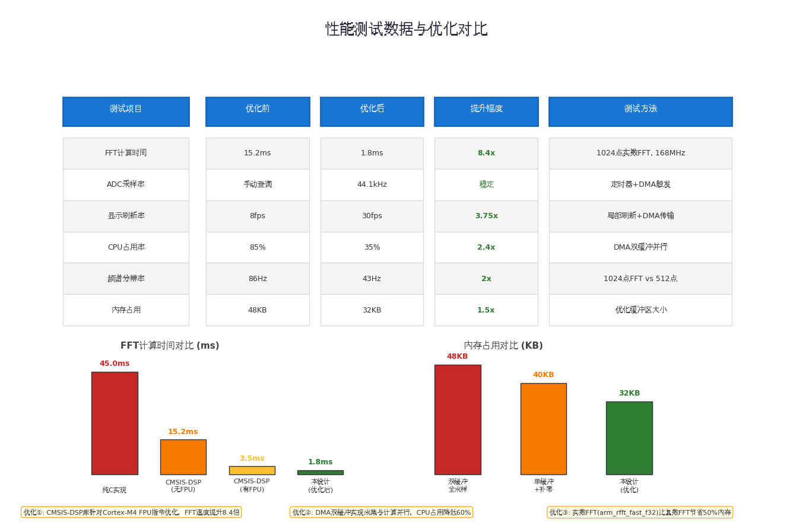Click the 手动查询 cell
812x526 pixels.
pos(258,185)
